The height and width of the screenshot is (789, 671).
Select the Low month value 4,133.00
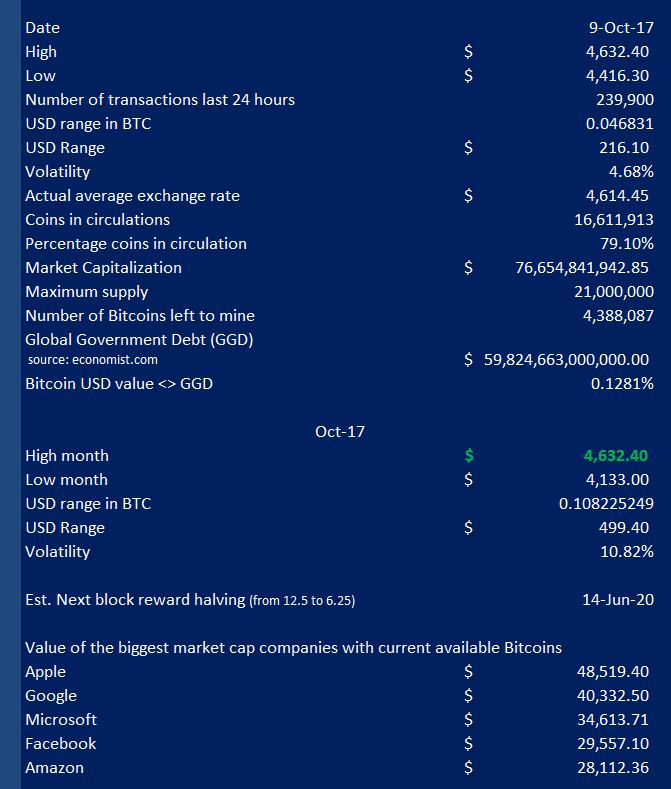(619, 480)
